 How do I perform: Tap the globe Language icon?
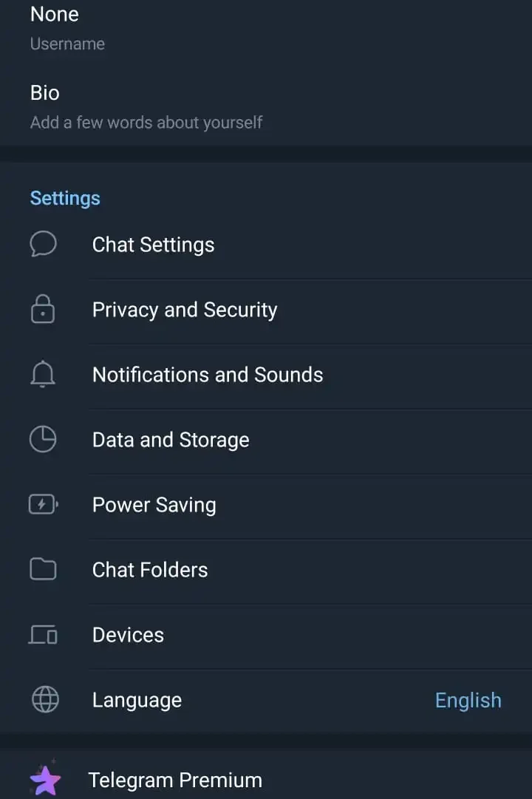click(x=43, y=700)
